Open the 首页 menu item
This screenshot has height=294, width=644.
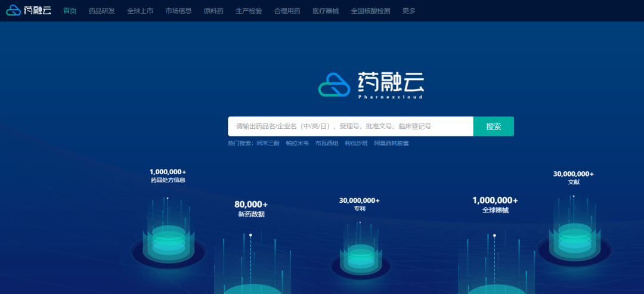(70, 11)
